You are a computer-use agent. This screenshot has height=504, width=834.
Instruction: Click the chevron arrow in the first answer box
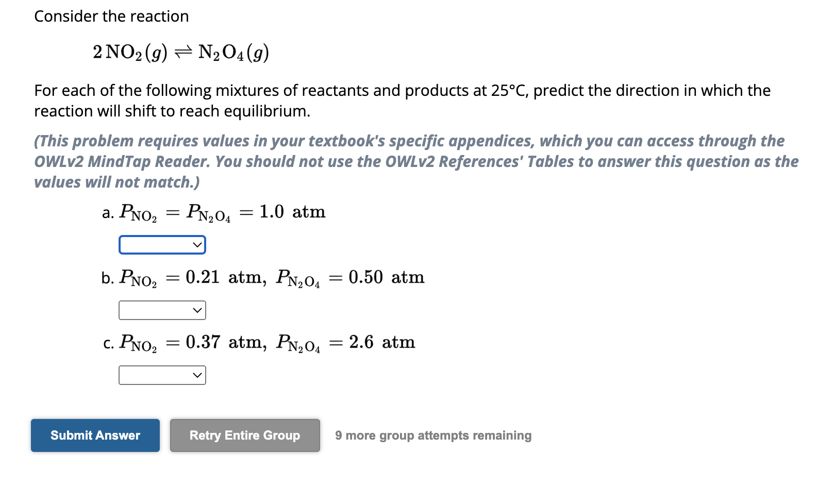point(197,245)
